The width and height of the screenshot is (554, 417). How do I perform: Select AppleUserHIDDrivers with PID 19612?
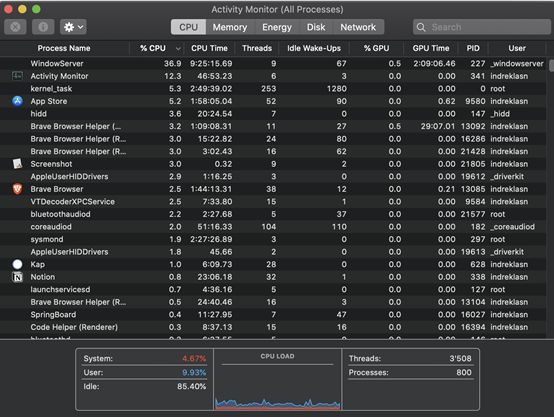[x=273, y=176]
